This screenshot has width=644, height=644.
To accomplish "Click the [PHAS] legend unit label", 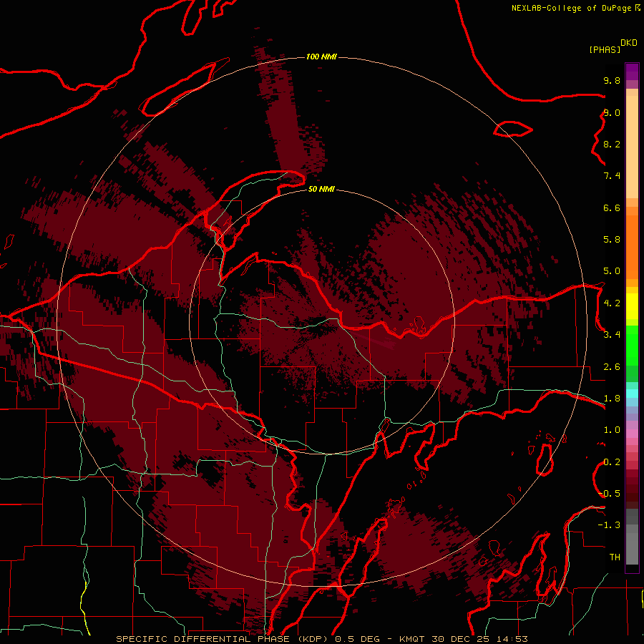I will pos(605,49).
